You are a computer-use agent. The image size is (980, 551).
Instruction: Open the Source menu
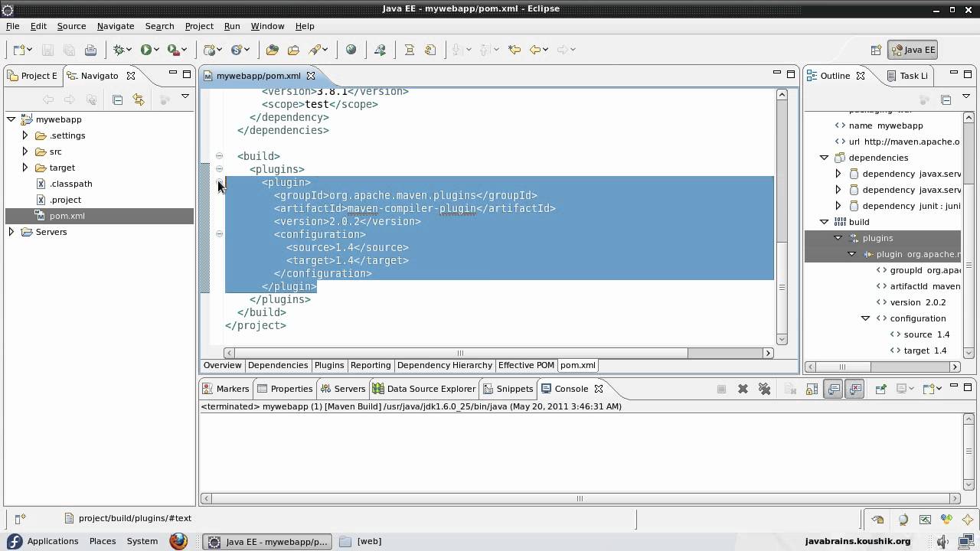[71, 26]
